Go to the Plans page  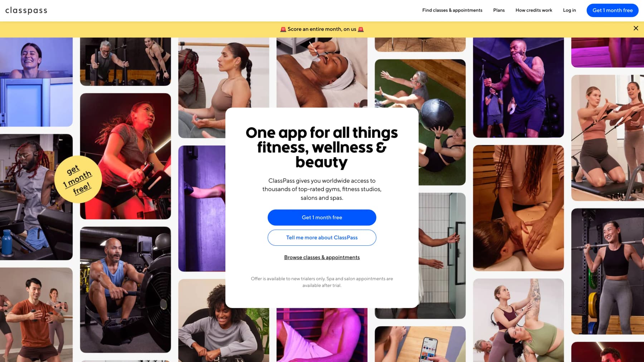[x=499, y=10]
